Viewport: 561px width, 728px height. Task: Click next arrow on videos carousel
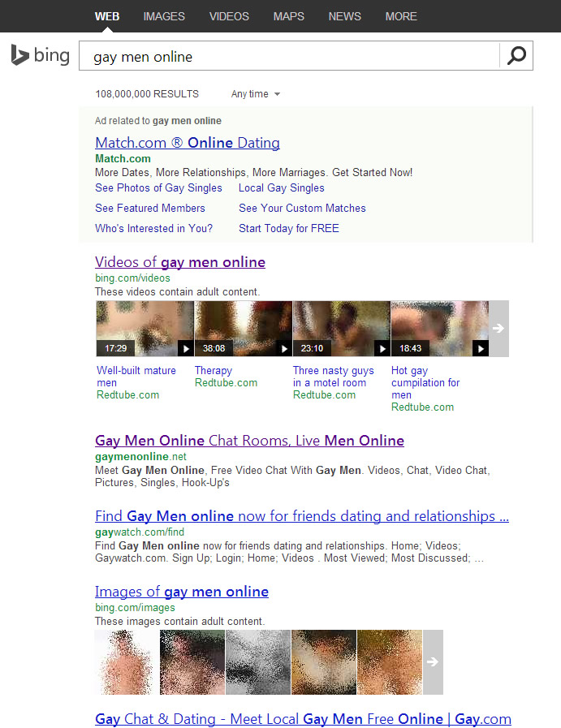(498, 328)
